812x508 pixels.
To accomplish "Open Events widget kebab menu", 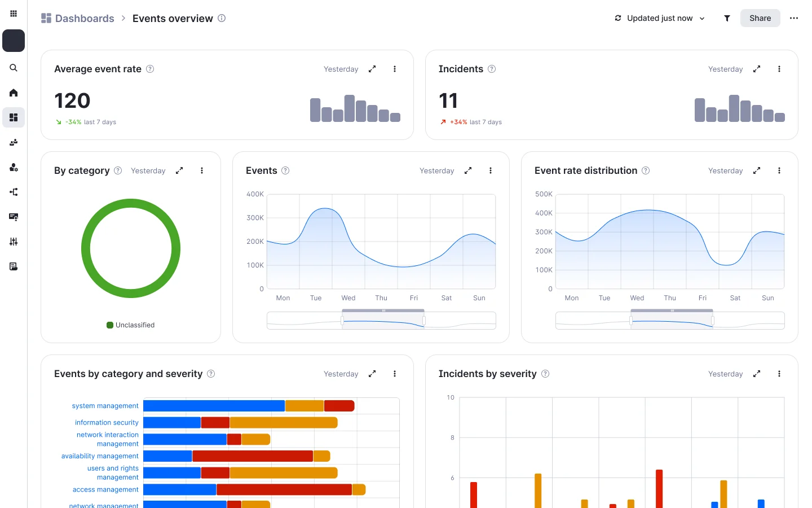I will 491,170.
